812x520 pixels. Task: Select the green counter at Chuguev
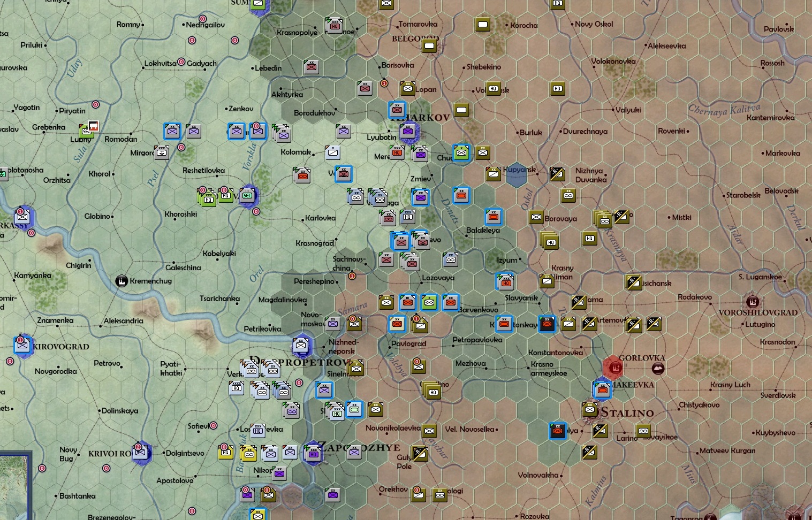[x=461, y=152]
